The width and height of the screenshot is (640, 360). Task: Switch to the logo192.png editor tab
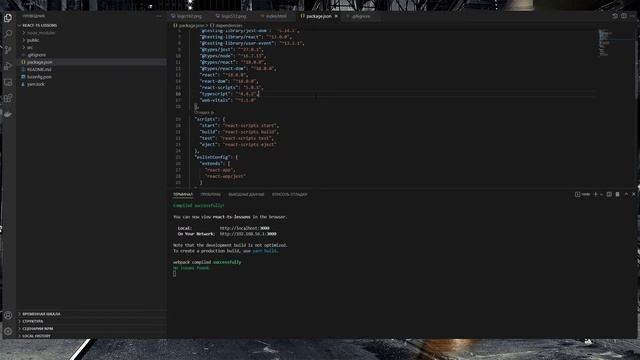[189, 16]
